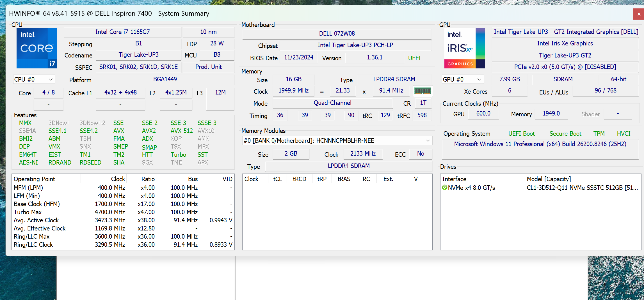Click the tCL column header
The image size is (644, 300).
(x=277, y=179)
